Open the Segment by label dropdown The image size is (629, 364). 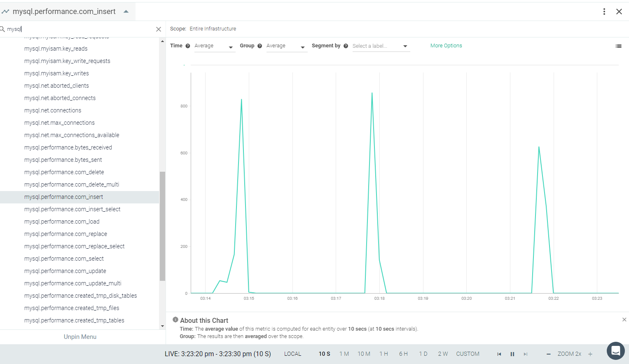pos(381,46)
